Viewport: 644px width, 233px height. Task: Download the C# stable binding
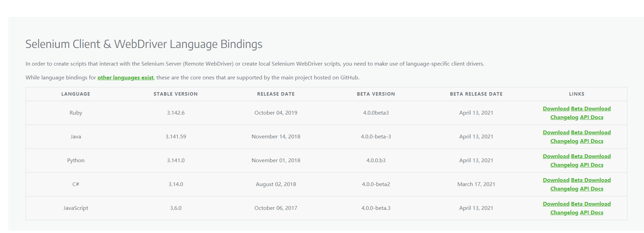pos(556,180)
